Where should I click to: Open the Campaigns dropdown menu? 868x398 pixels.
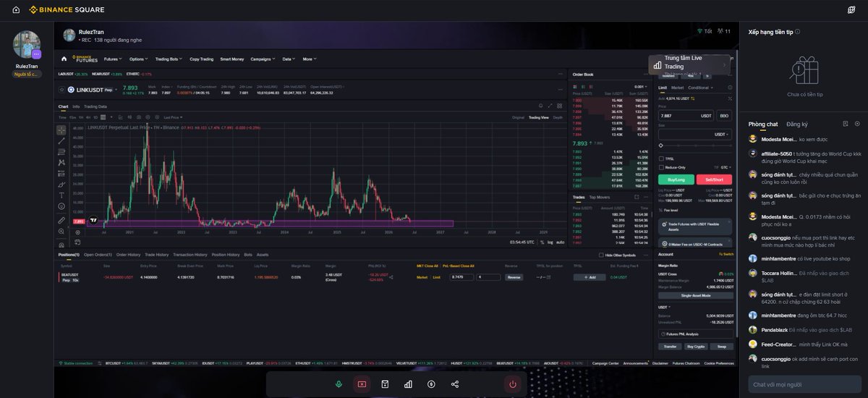click(263, 59)
